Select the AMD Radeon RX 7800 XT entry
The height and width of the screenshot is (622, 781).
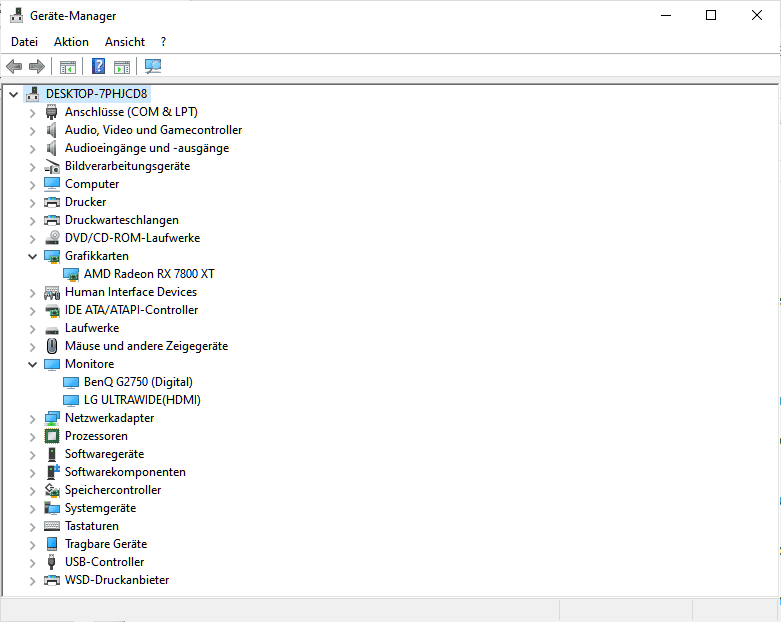[x=149, y=274]
